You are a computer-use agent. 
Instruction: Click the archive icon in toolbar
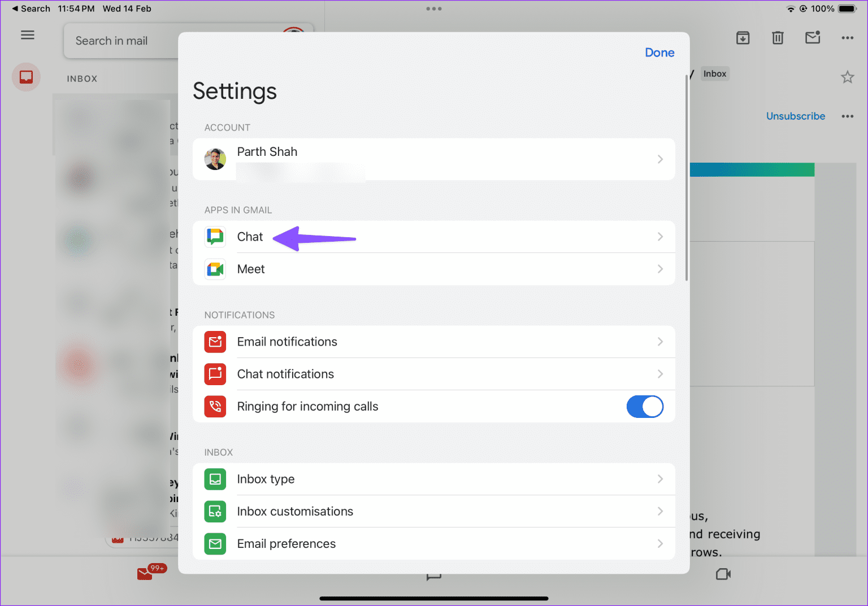pos(743,38)
